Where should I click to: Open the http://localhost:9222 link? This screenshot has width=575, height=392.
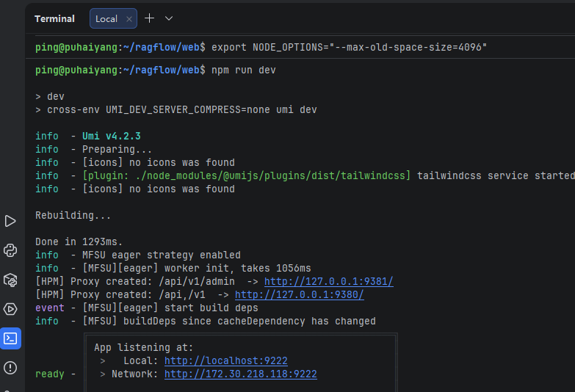point(226,360)
